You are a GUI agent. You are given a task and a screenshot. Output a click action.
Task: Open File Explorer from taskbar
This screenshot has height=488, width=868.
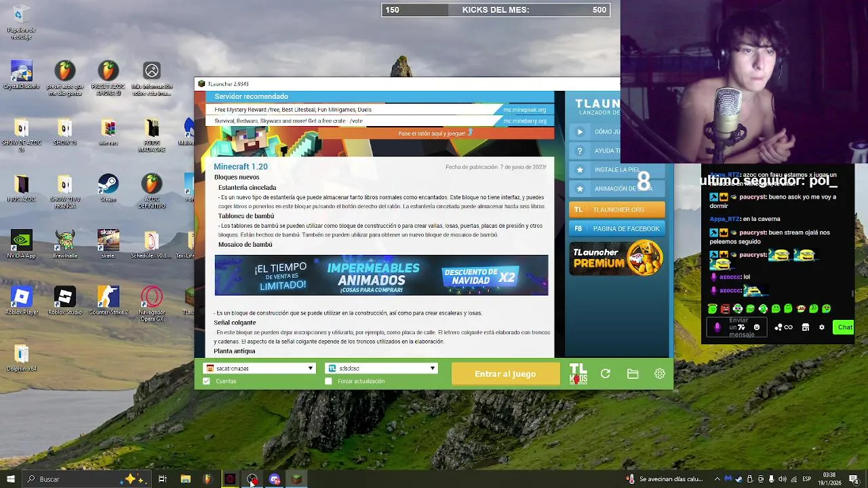pyautogui.click(x=185, y=479)
